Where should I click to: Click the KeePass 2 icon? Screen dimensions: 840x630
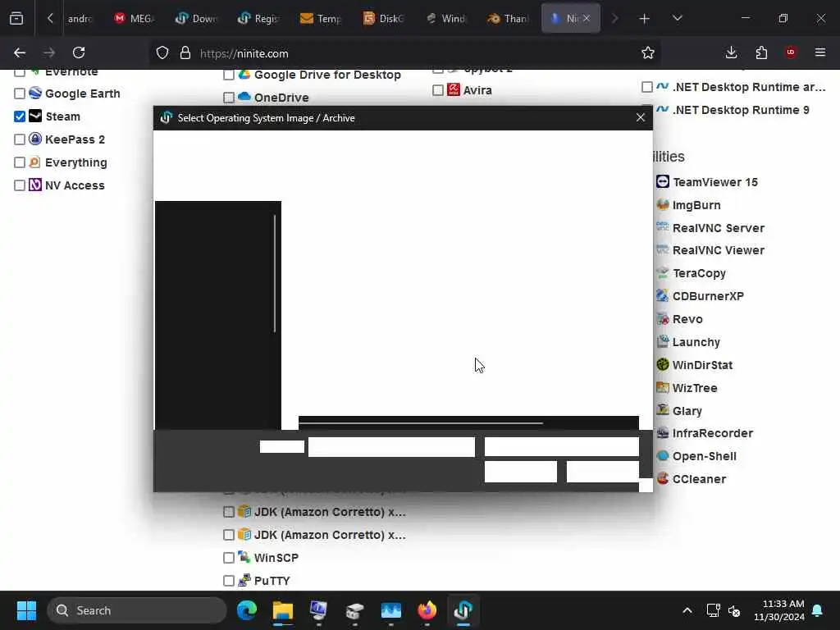[35, 139]
